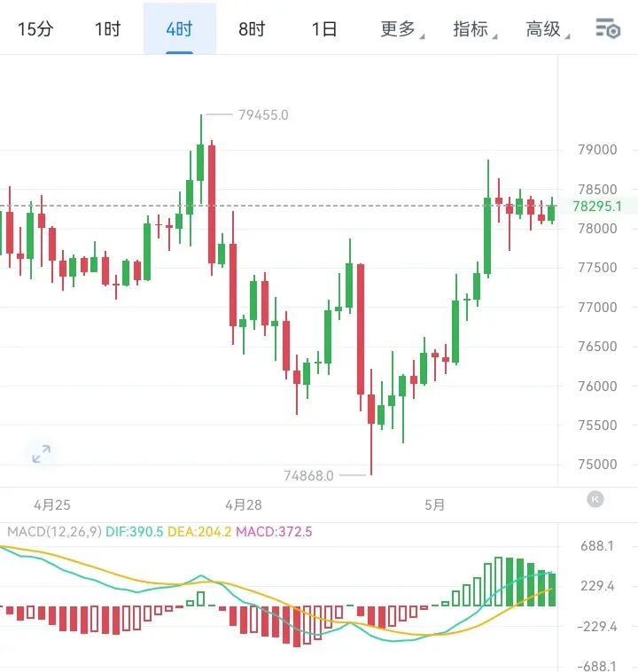Click the high price marker 79455.0
Viewport: 638px width, 672px height.
[x=263, y=115]
